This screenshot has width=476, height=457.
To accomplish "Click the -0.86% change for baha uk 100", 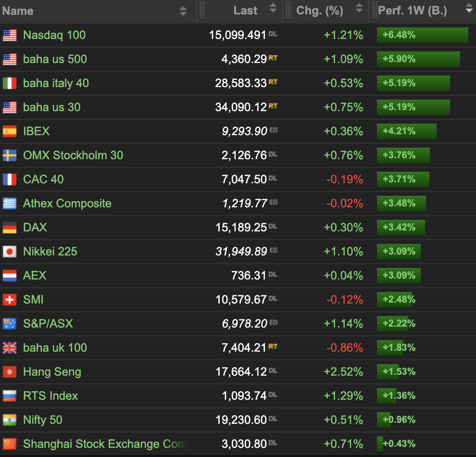I will point(345,348).
